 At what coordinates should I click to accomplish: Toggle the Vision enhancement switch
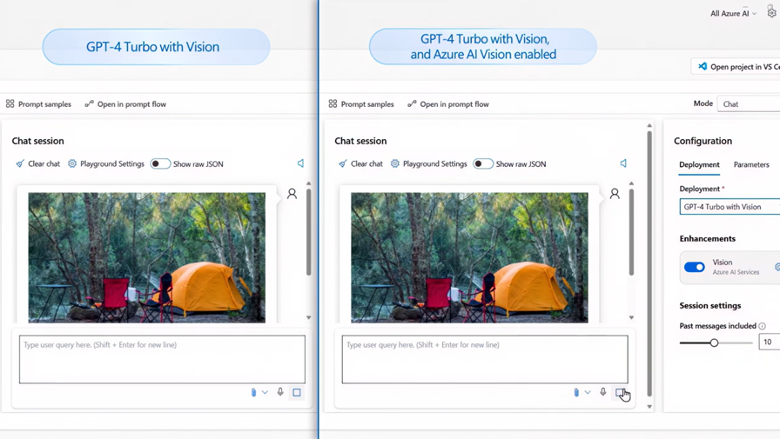point(694,267)
